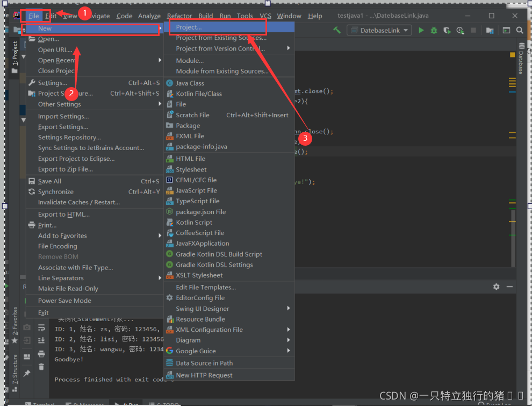The width and height of the screenshot is (532, 406).
Task: Click camera dump threads icon
Action: [26, 327]
